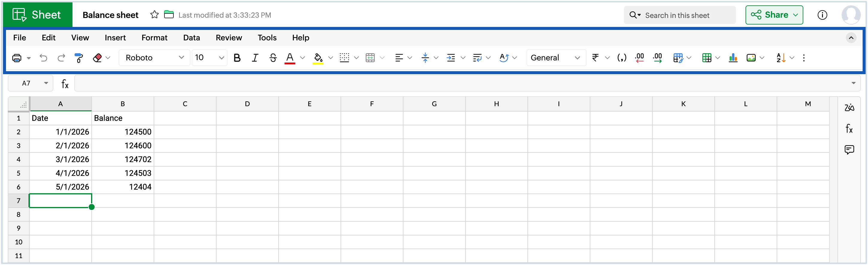Open the font family dropdown showing Roboto

tap(154, 58)
